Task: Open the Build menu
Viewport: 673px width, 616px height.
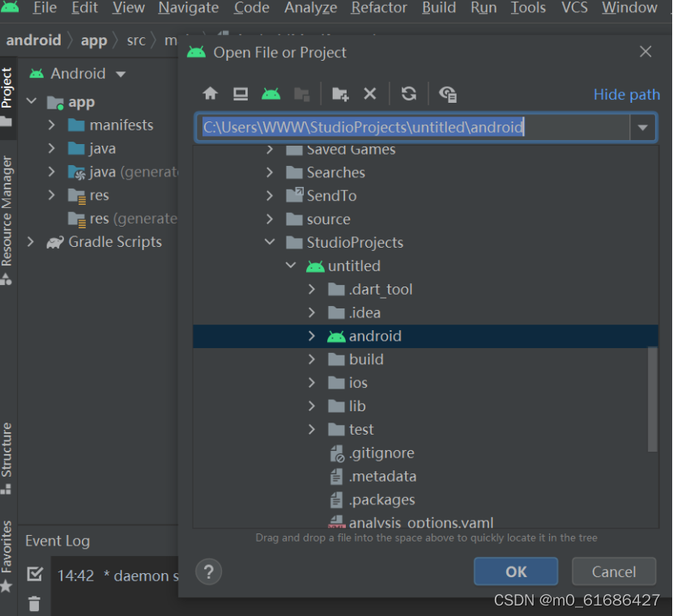Action: pyautogui.click(x=439, y=8)
